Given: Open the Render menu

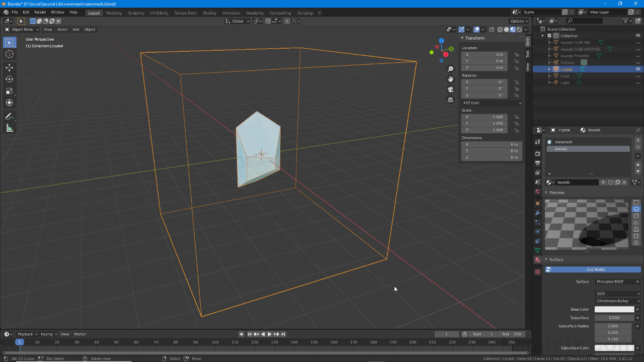Looking at the screenshot, I should coord(40,12).
